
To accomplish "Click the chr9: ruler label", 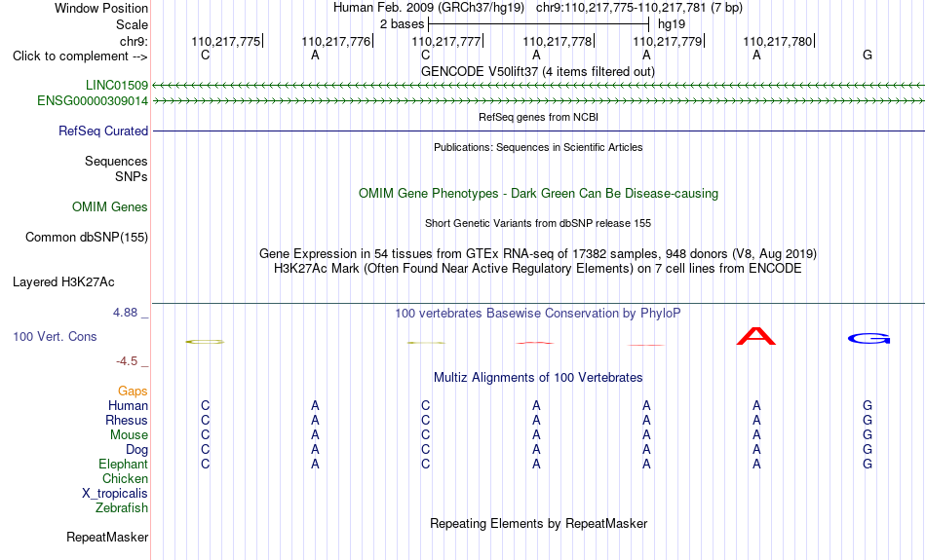I will click(x=135, y=41).
